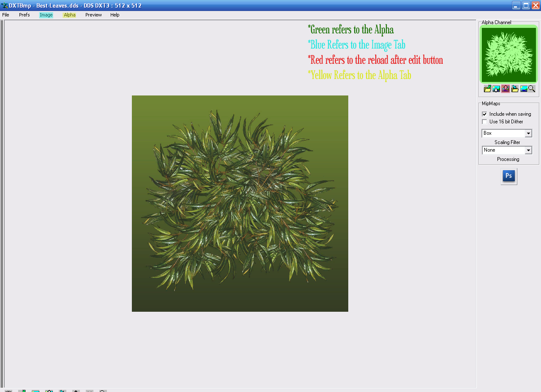Click the vertical splitter bar at left edge
Viewport: 541px width, 392px height.
click(2, 204)
